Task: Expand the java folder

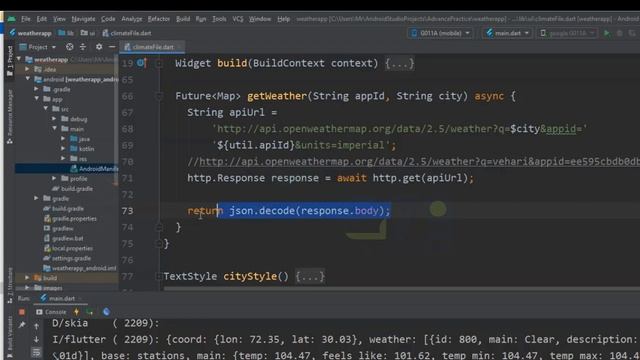Action: (63, 139)
